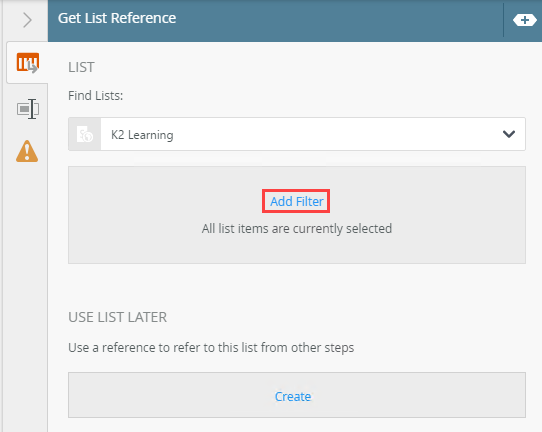Click the header bar divider near the tag icon

pos(504,20)
